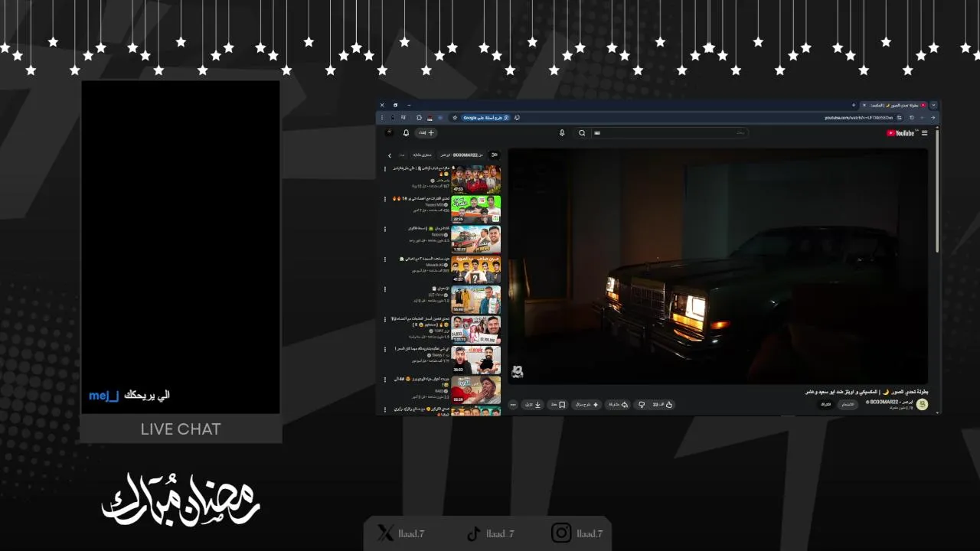Open options menu for 47:53 video
The width and height of the screenshot is (980, 551).
pyautogui.click(x=384, y=168)
